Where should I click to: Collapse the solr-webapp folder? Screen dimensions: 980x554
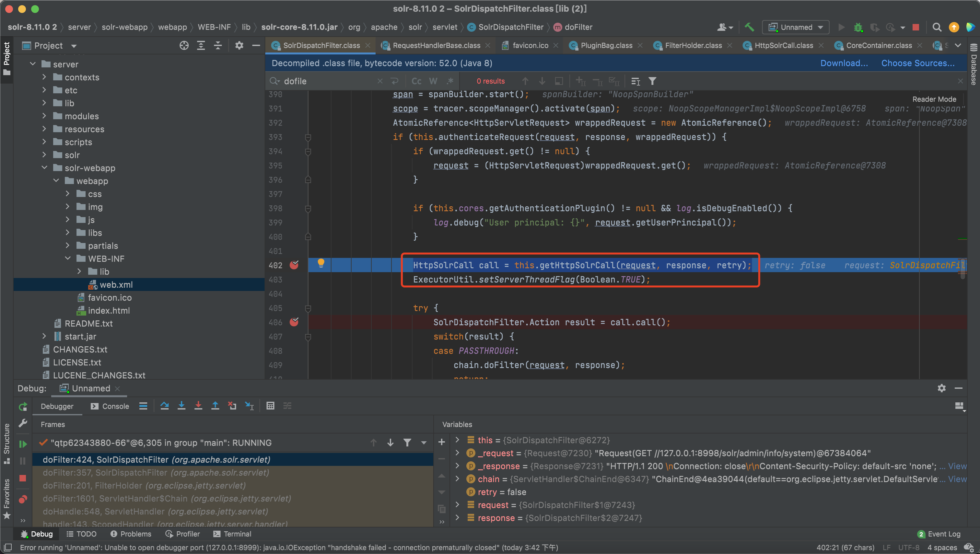coord(44,167)
